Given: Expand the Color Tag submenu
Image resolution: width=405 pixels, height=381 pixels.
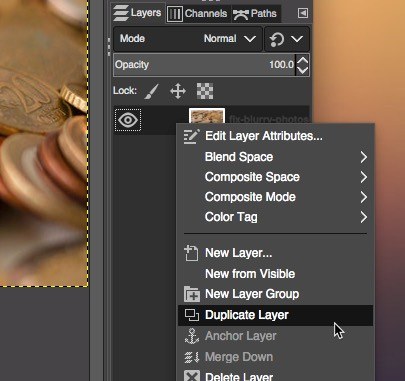Looking at the screenshot, I should (275, 217).
